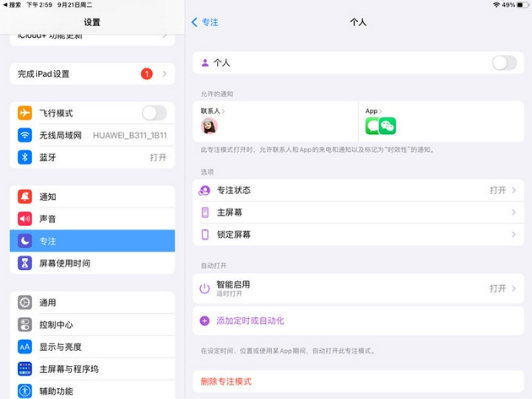Toggle the 飞行模式 switch
Screen dimensions: 532x399
pos(155,113)
